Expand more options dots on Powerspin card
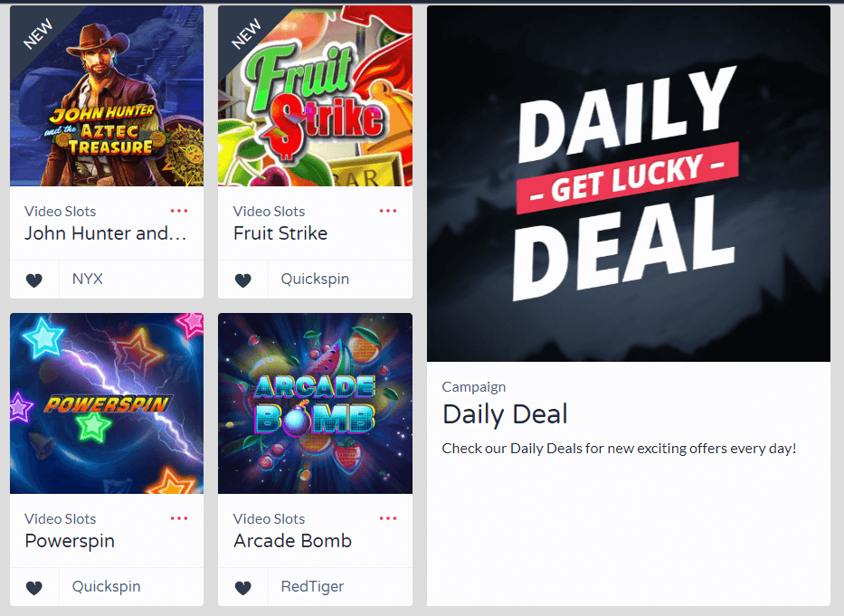Viewport: 844px width, 616px height. pos(179,518)
